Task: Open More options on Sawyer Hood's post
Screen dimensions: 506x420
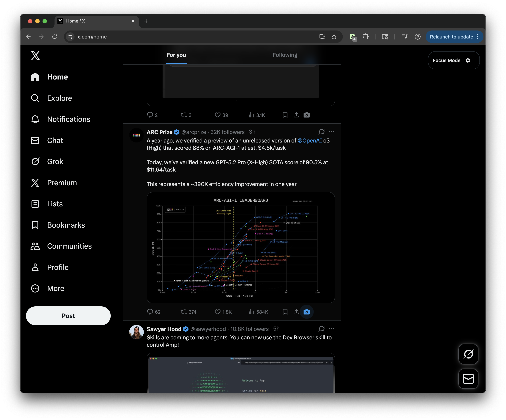Action: (332, 329)
